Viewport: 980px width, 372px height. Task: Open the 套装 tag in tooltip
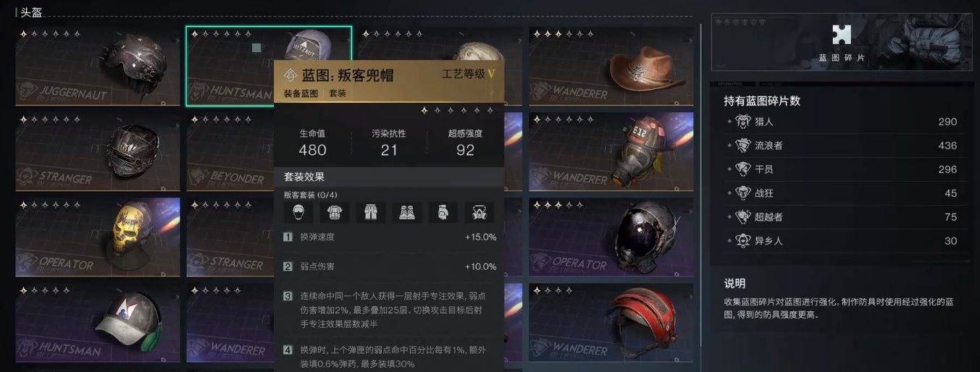[x=338, y=93]
